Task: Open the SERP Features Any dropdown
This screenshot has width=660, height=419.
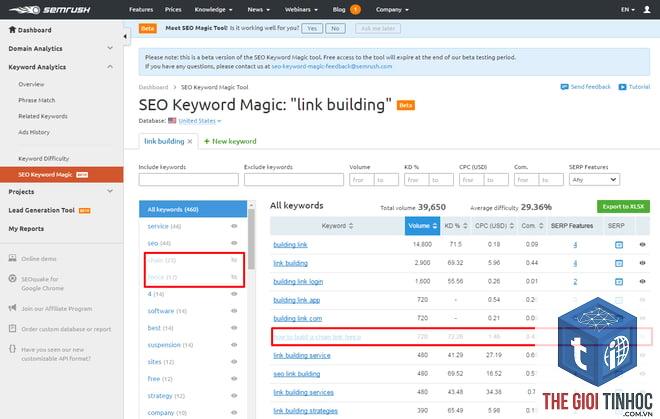Action: [594, 180]
